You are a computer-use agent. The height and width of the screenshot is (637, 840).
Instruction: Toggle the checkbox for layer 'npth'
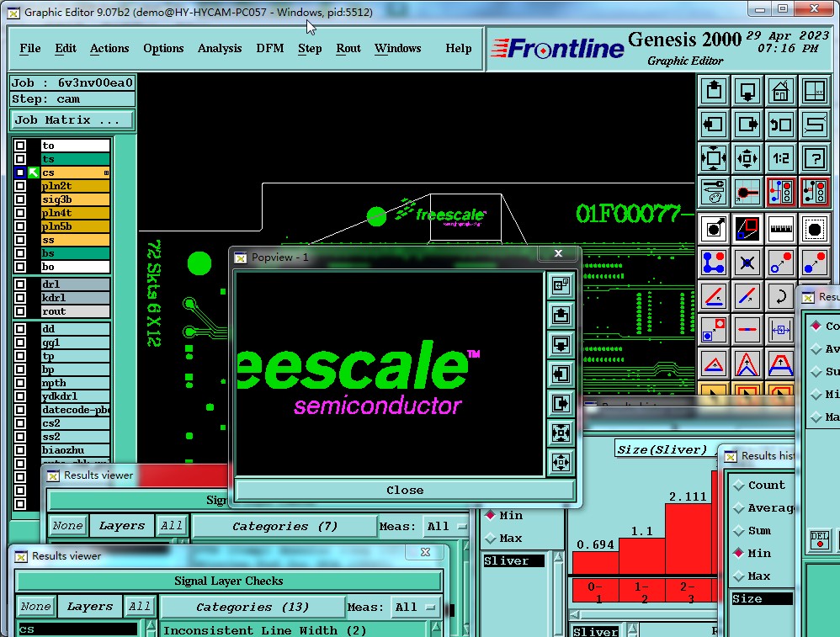[x=20, y=383]
